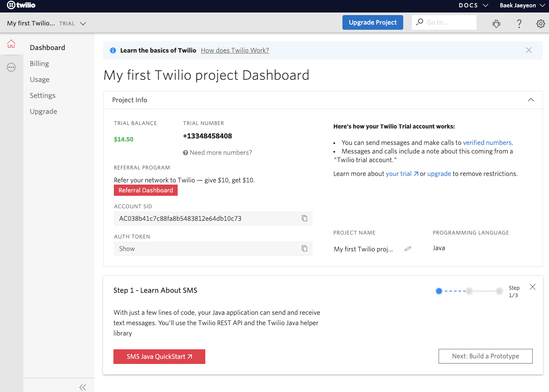Open the project switcher dropdown
This screenshot has width=549, height=392.
[47, 23]
